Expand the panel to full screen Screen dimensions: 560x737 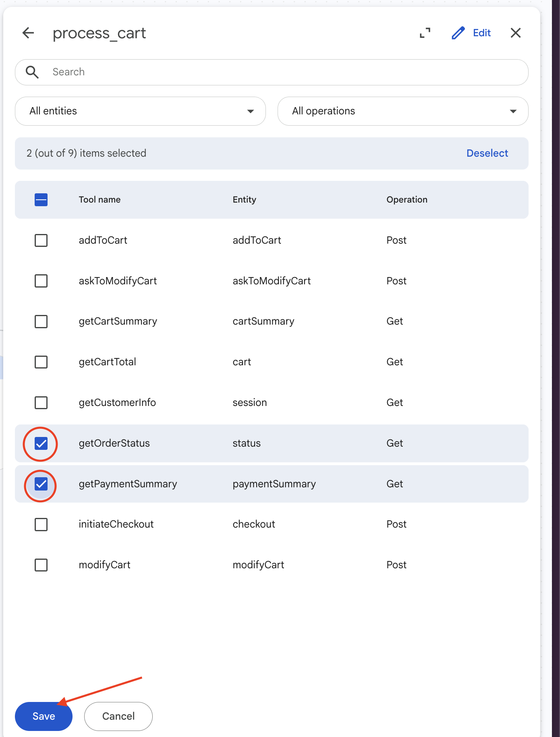[425, 33]
